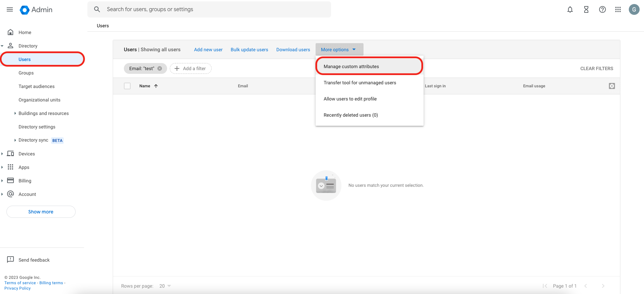Tick the select-all users checkbox
Image resolution: width=644 pixels, height=294 pixels.
coord(127,86)
